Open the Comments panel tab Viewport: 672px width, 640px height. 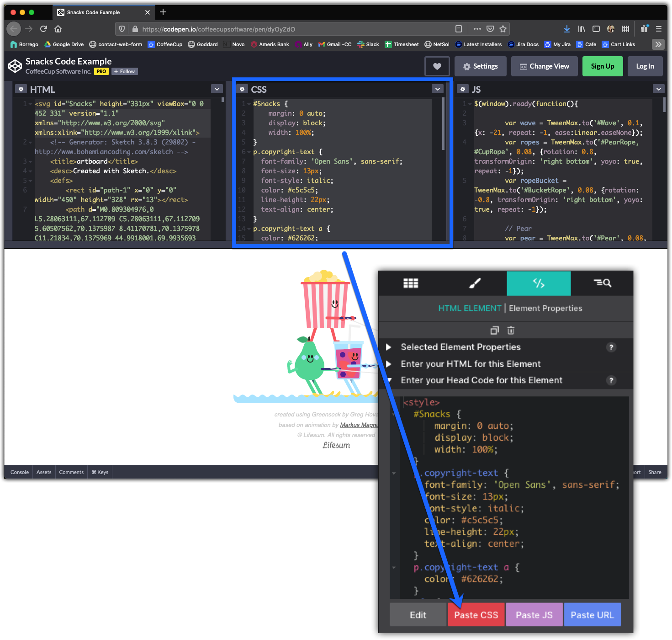tap(71, 472)
